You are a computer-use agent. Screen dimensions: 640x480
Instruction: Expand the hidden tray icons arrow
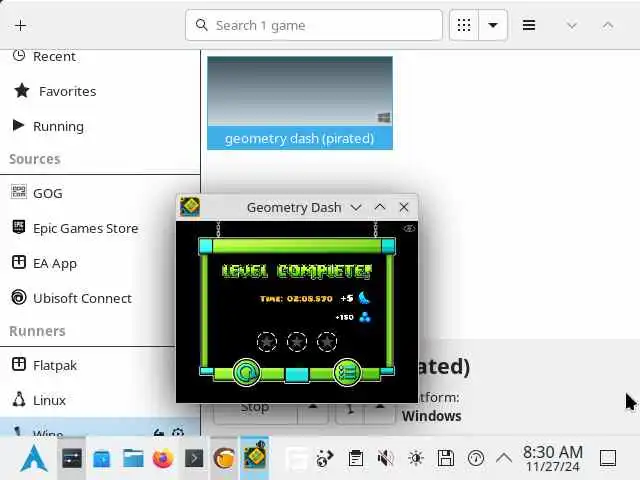(504, 458)
